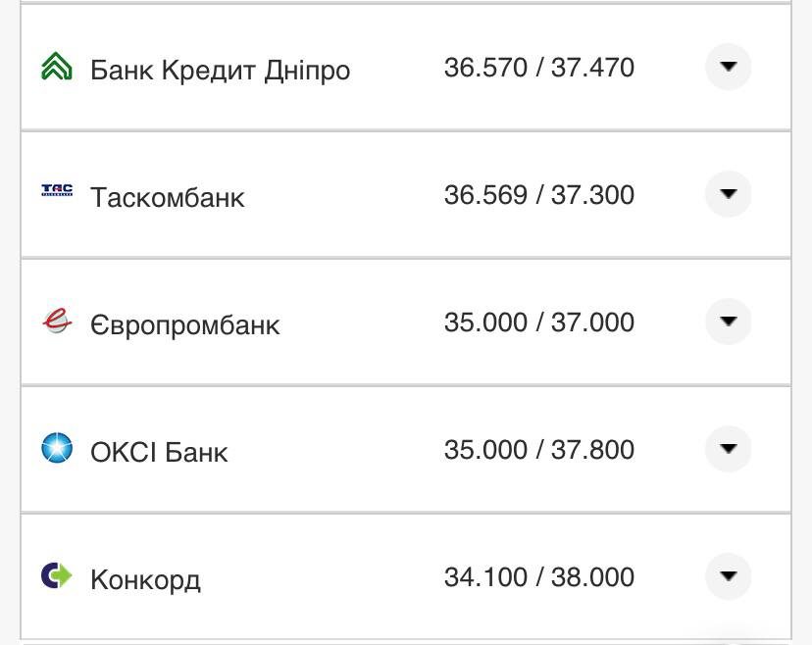Expand the Банк Кредит Дніпро details arrow
812x645 pixels.
pos(728,68)
